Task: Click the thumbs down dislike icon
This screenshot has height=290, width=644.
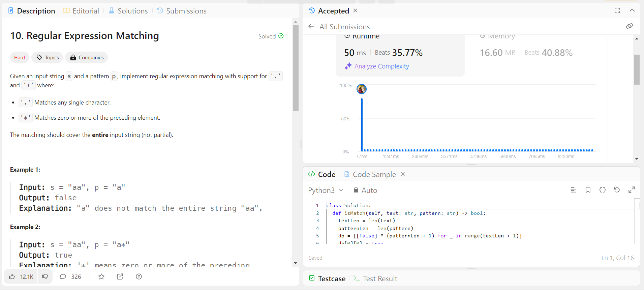Action: pos(45,277)
